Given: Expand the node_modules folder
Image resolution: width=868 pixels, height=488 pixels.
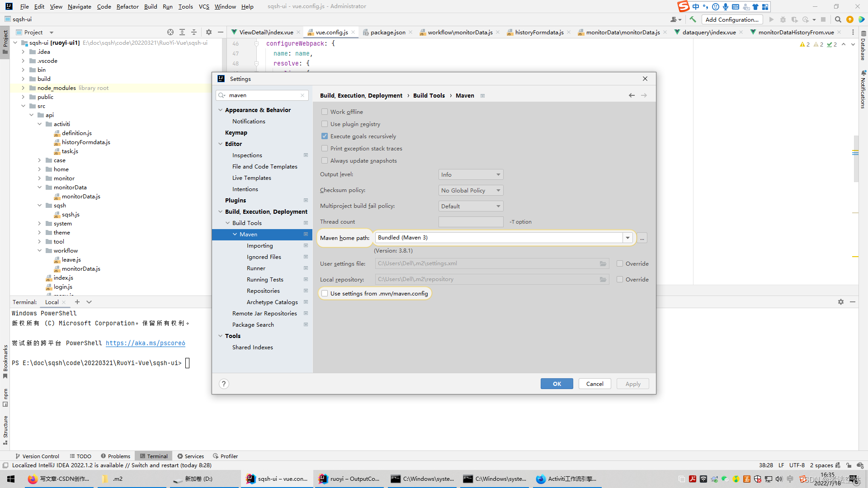Looking at the screenshot, I should (x=23, y=88).
